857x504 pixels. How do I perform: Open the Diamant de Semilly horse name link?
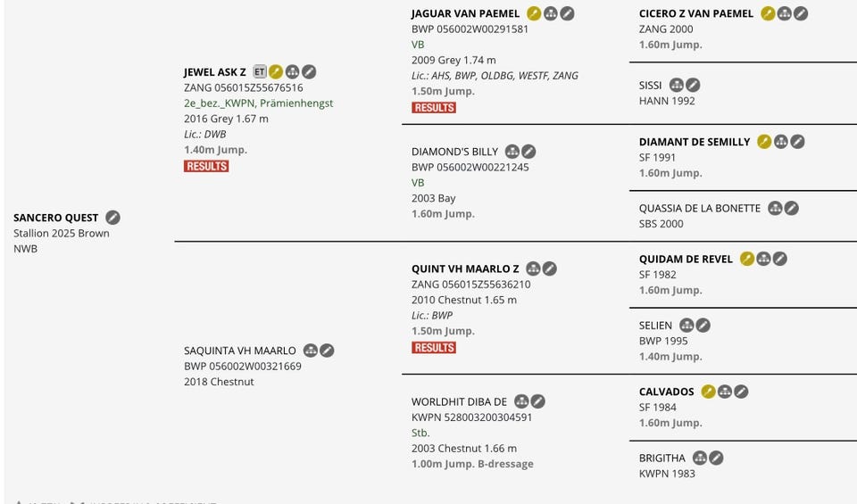point(694,142)
